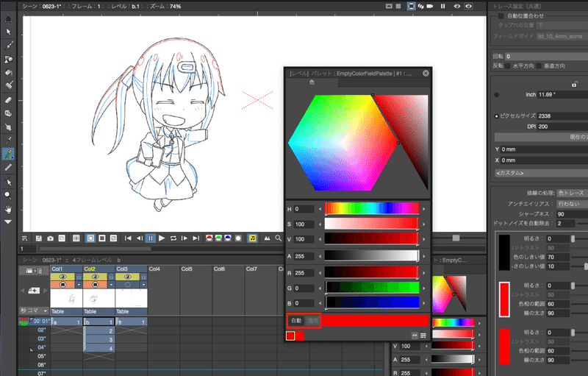Pick a color in the hexagonal color wheel
The width and height of the screenshot is (588, 376).
tap(343, 143)
